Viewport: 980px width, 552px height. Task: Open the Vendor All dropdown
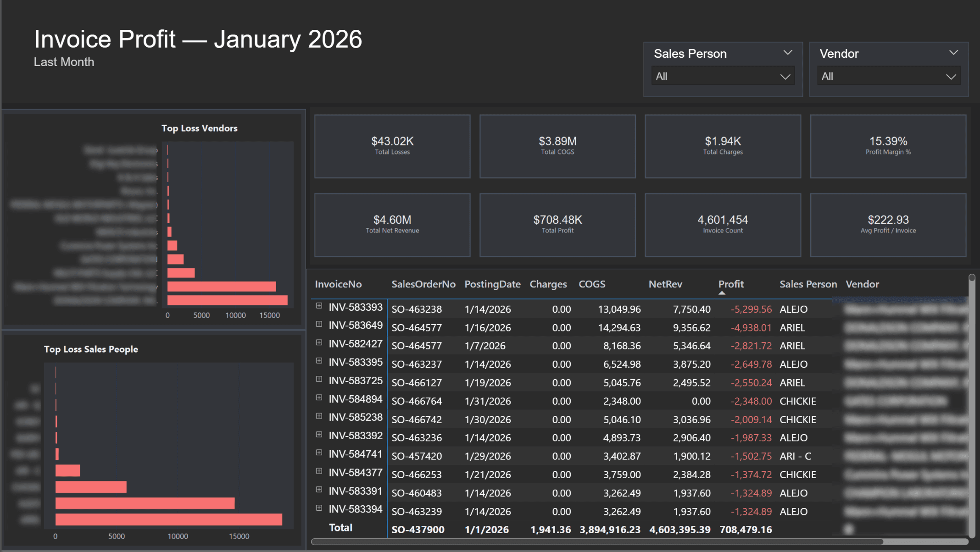click(951, 76)
